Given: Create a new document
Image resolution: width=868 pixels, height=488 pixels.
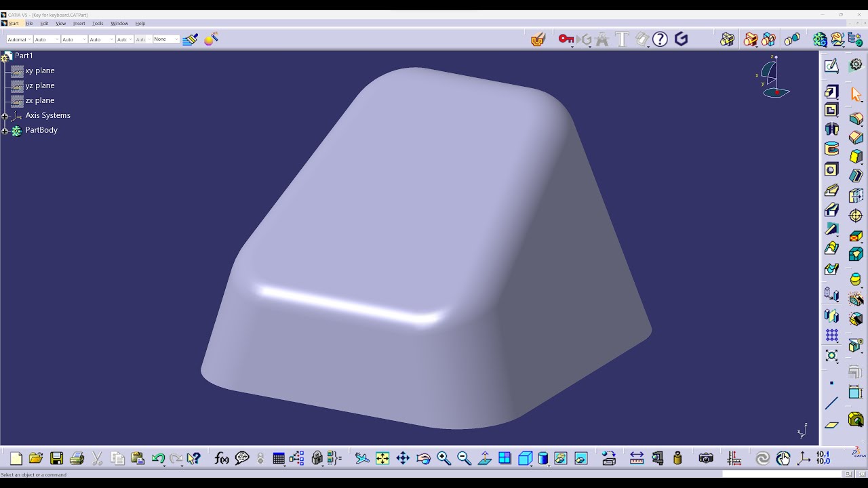Looking at the screenshot, I should 16,459.
